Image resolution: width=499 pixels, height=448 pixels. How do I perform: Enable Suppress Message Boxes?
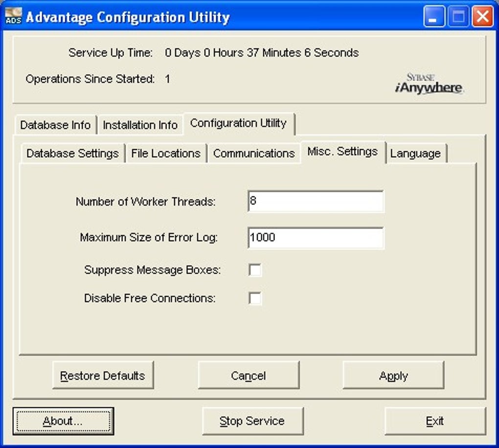(x=254, y=269)
